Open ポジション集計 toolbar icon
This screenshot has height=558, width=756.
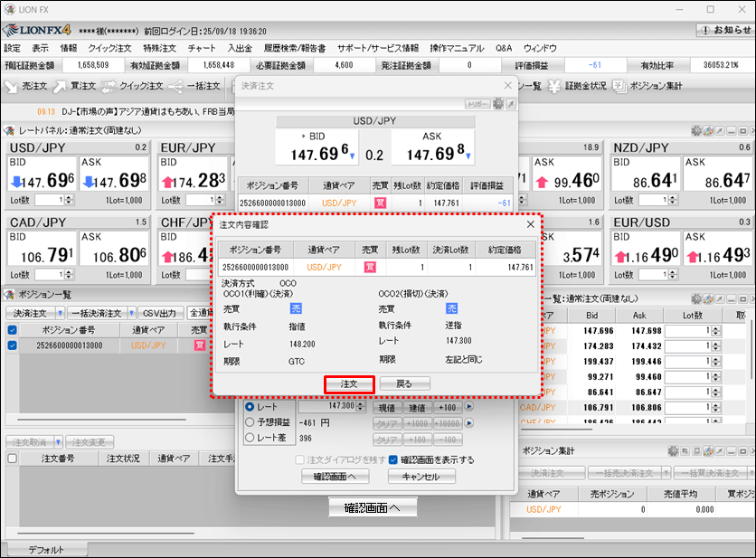click(620, 86)
